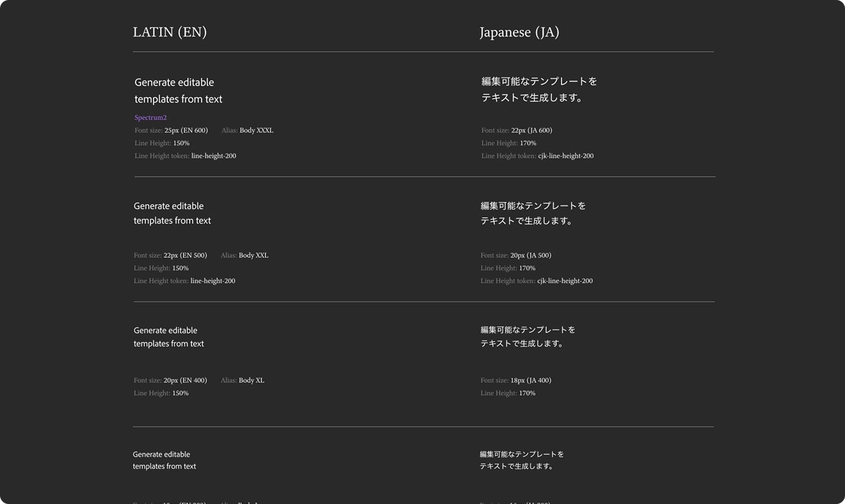Click the "Japanese (JA)" column heading
Image resolution: width=845 pixels, height=504 pixels.
click(x=519, y=32)
